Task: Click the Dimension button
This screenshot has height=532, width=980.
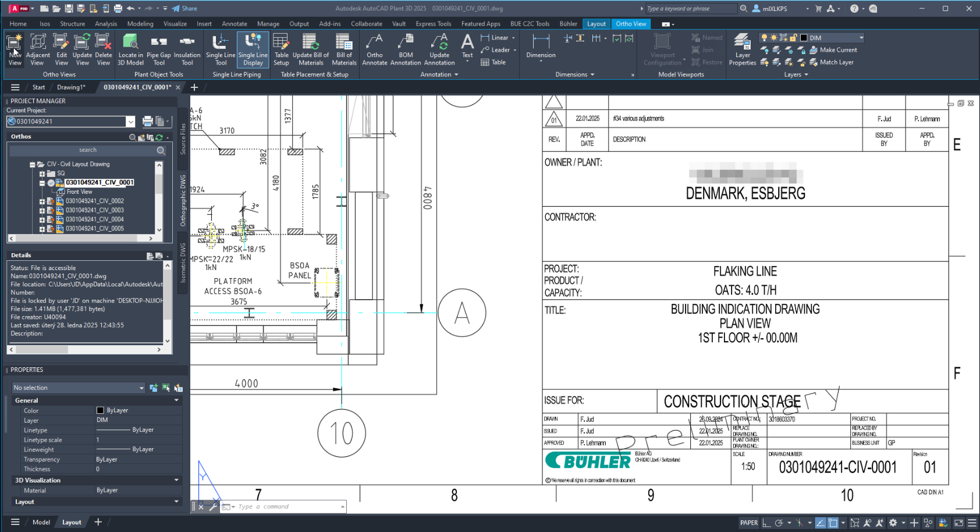Action: tap(541, 47)
